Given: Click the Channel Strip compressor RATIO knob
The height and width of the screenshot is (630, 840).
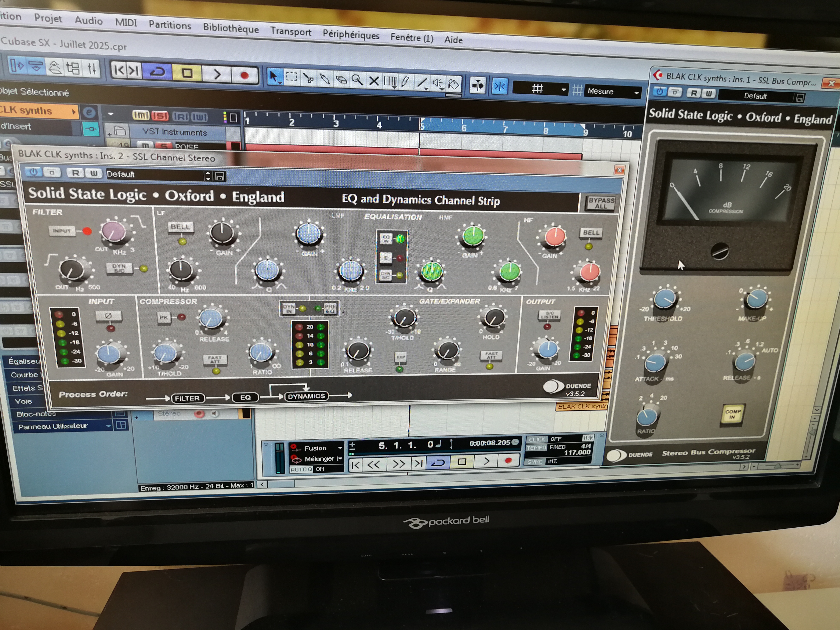Looking at the screenshot, I should [261, 352].
